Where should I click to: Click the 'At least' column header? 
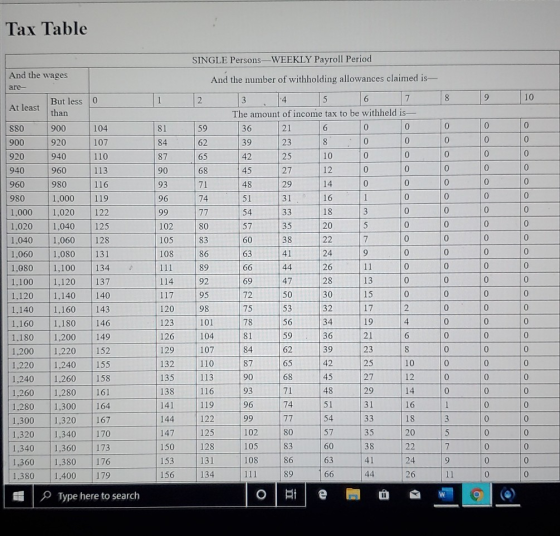tap(24, 107)
